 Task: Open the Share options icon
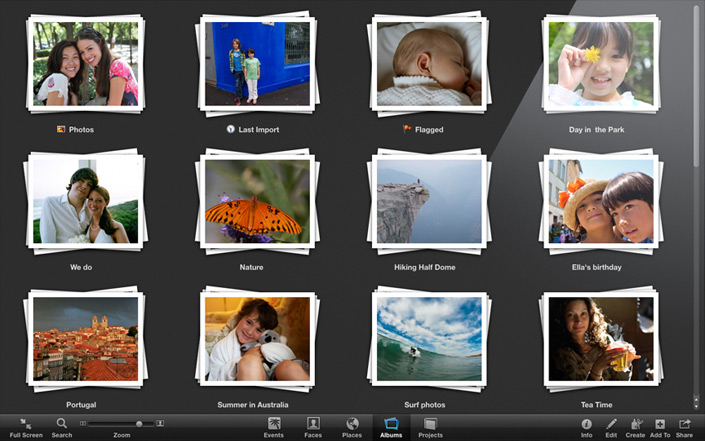tap(684, 424)
